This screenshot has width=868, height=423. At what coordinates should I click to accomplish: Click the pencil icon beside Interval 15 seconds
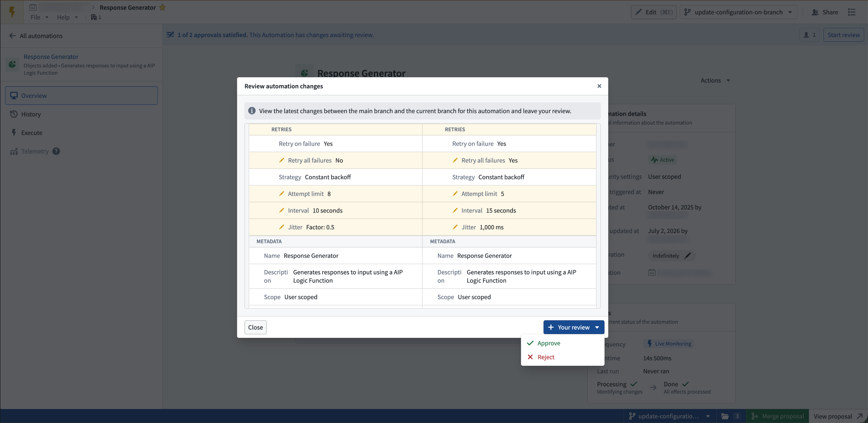click(455, 210)
